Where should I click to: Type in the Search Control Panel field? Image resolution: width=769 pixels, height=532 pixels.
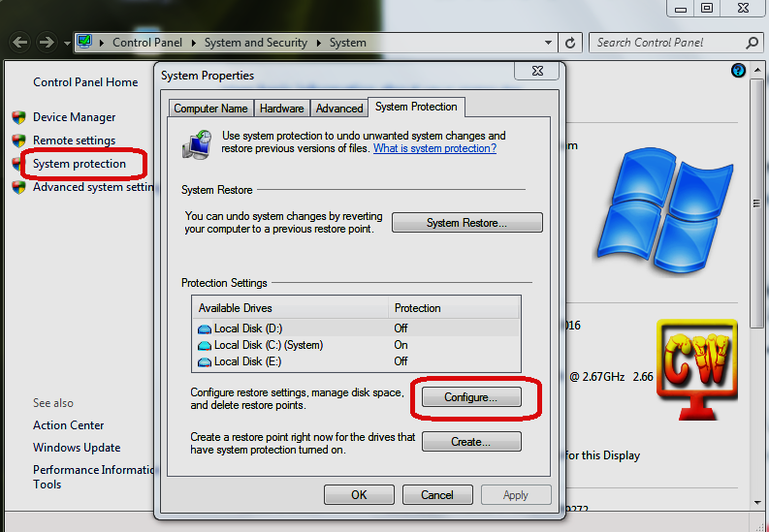tap(667, 43)
